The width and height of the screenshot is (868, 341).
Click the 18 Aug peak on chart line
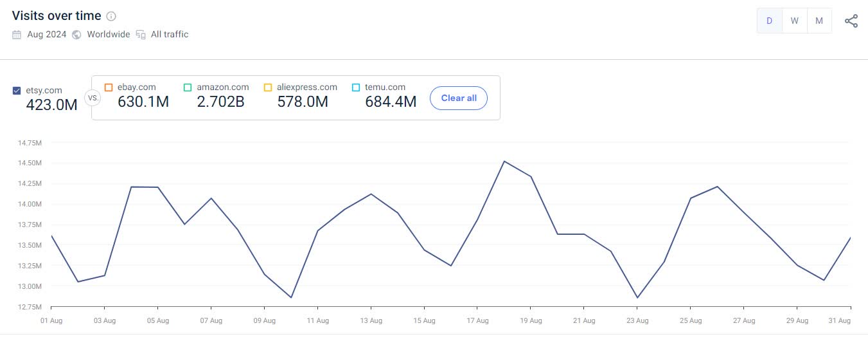(504, 161)
